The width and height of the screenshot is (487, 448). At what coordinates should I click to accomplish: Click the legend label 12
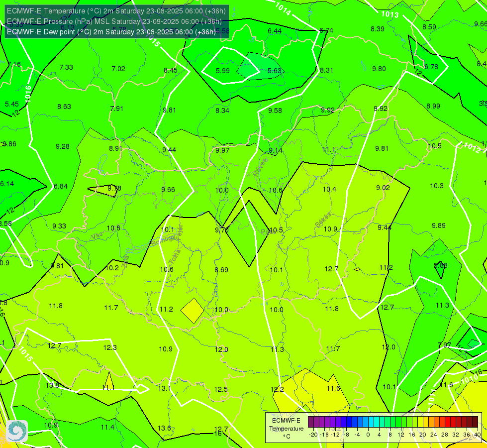coord(400,435)
